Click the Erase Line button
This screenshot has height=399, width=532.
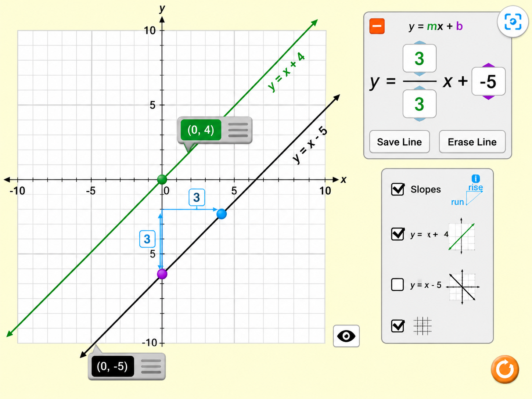pos(472,142)
